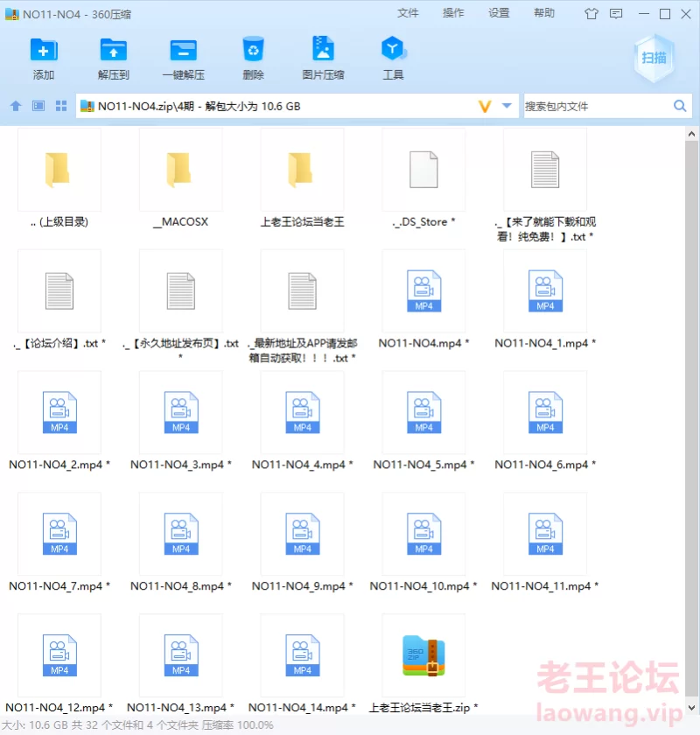Open the 操作 menu
The image size is (700, 735).
(453, 13)
